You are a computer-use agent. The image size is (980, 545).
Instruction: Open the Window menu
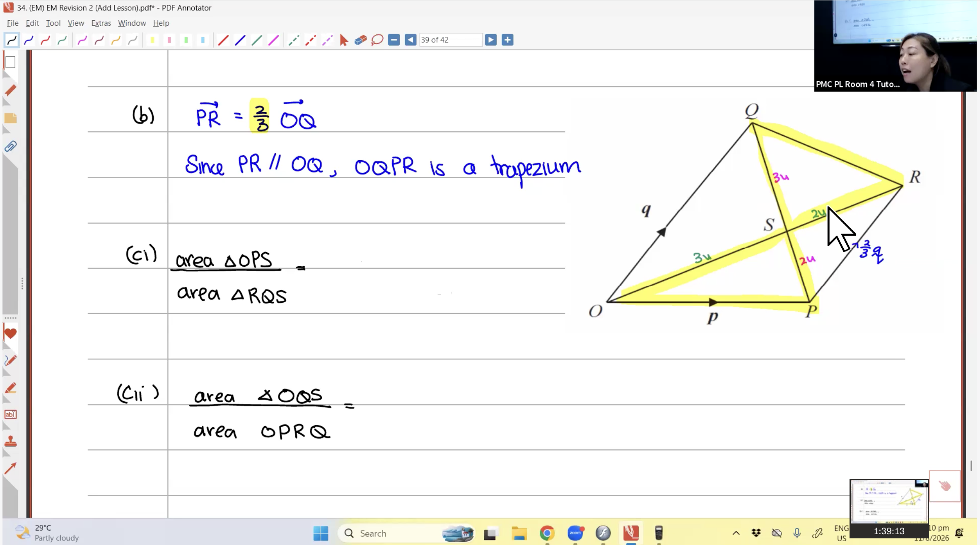tap(132, 23)
